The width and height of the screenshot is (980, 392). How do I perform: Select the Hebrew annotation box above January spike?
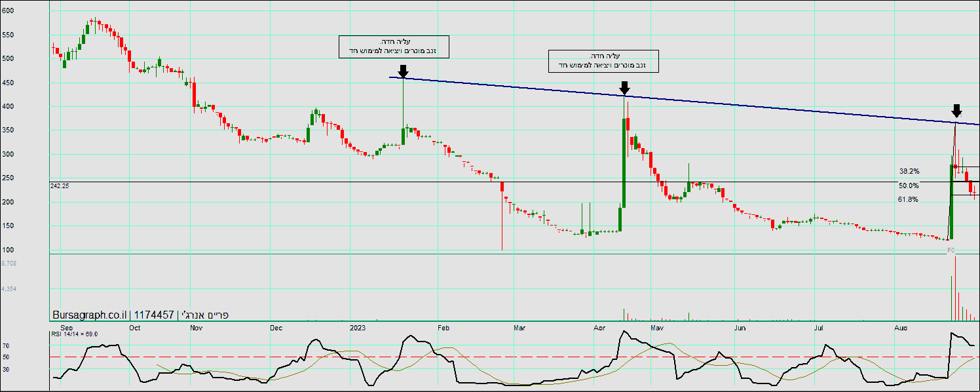[394, 47]
